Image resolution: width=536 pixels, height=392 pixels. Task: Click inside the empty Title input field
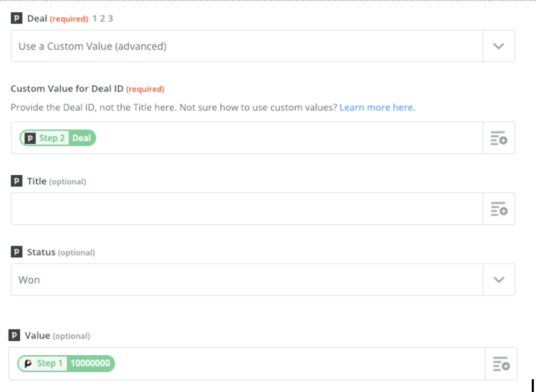point(247,209)
